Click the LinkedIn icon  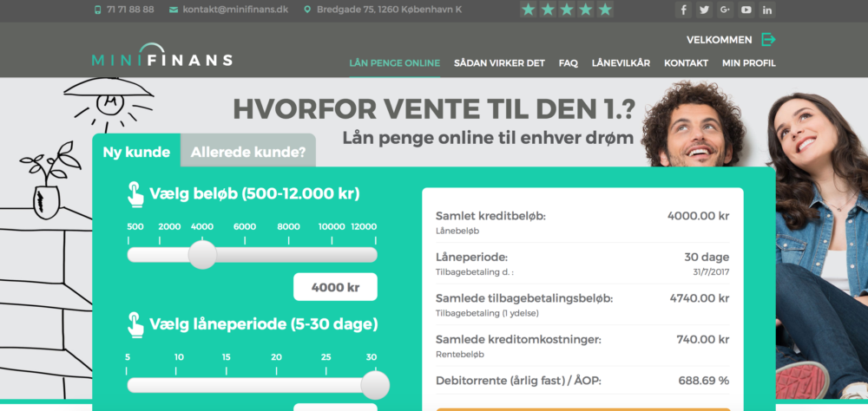pos(767,10)
